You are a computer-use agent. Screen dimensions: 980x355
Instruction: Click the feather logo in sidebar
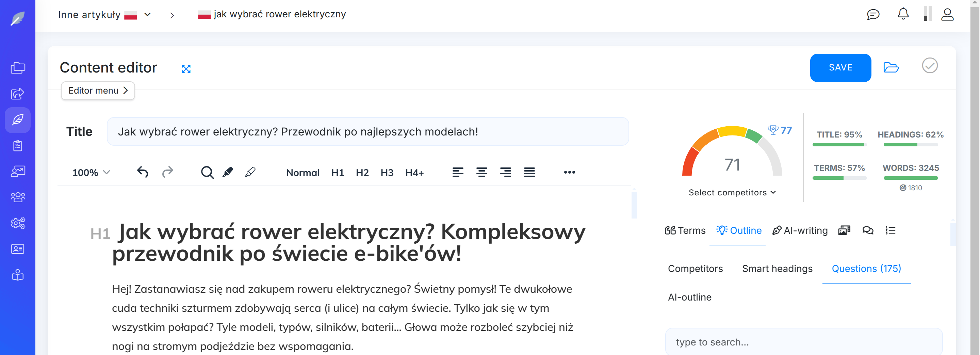pyautogui.click(x=17, y=18)
